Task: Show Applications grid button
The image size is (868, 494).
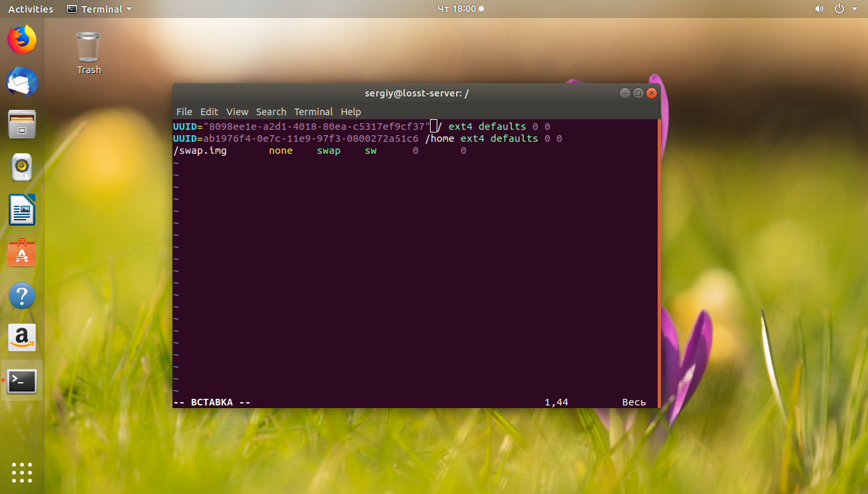Action: (x=22, y=472)
